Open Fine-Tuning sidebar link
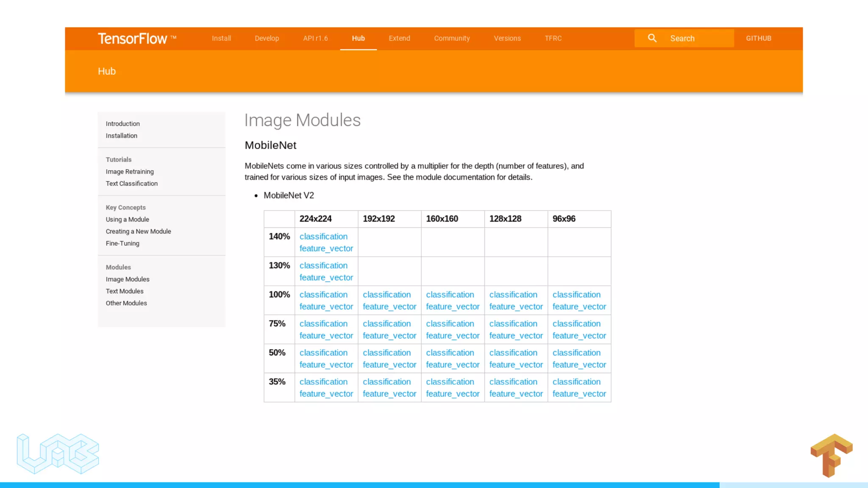868x488 pixels. [122, 244]
